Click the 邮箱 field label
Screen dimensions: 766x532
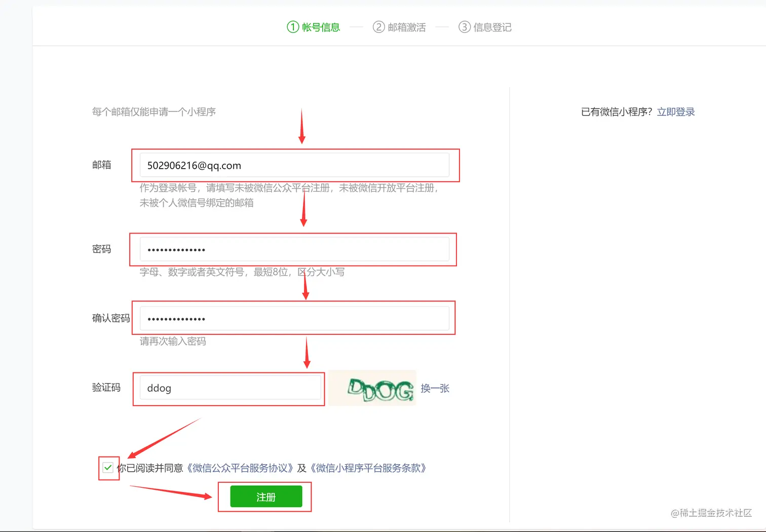(x=101, y=165)
